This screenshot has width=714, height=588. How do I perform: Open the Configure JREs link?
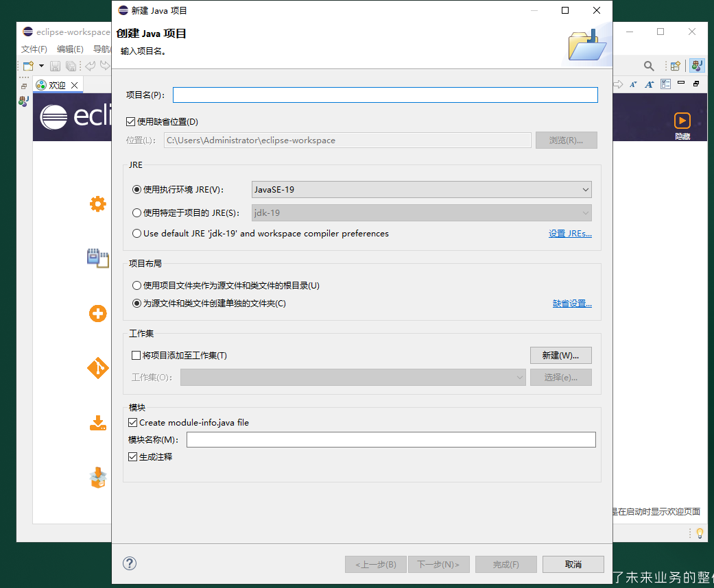tap(570, 234)
